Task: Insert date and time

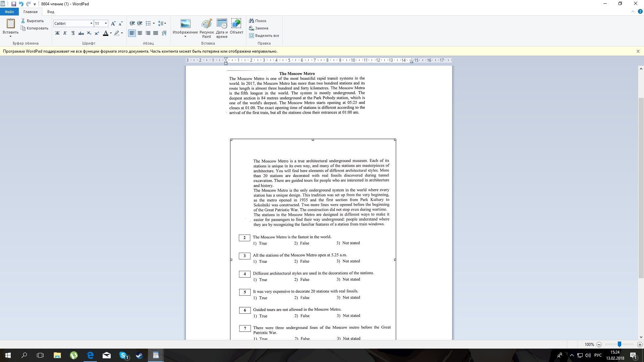Action: pos(222,28)
